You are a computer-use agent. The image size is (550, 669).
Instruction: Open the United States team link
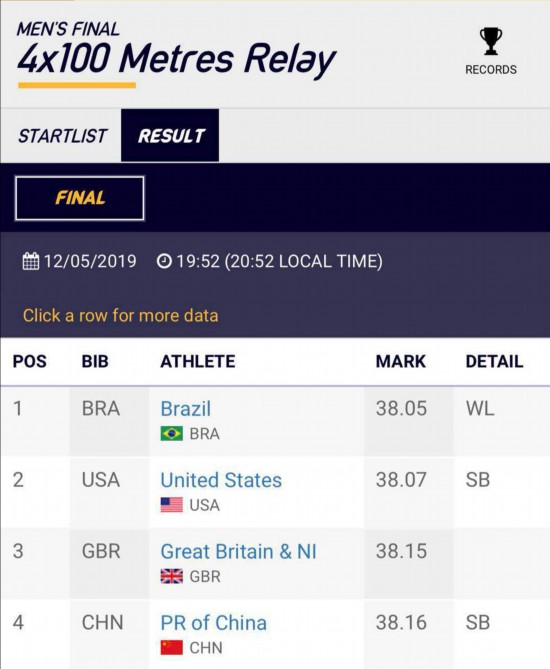[x=221, y=480]
